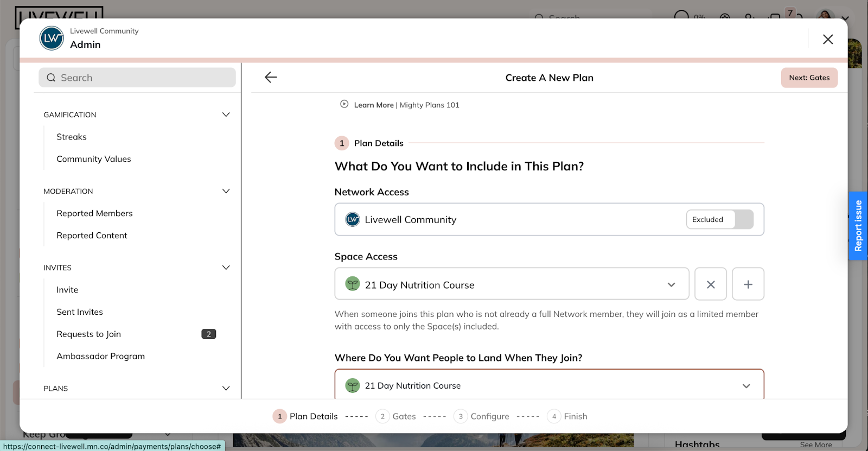The height and width of the screenshot is (451, 868).
Task: Click the magnifier icon in the admin search
Action: coord(51,78)
